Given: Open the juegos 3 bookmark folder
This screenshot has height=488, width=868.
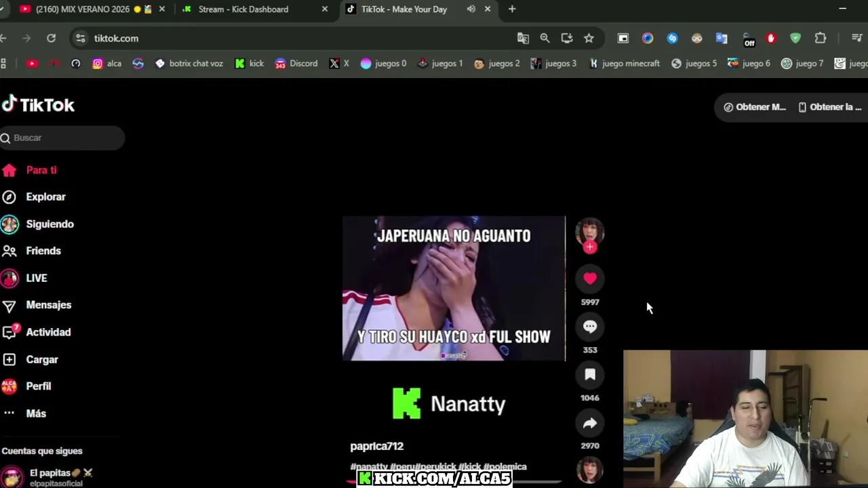Looking at the screenshot, I should tap(553, 63).
